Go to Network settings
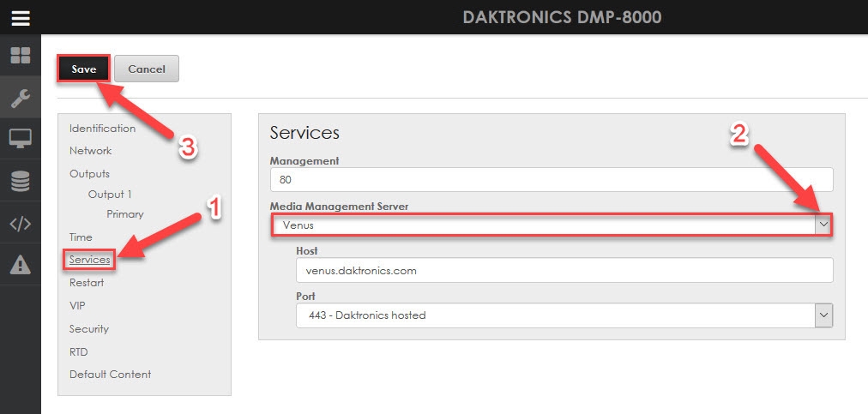 tap(90, 151)
